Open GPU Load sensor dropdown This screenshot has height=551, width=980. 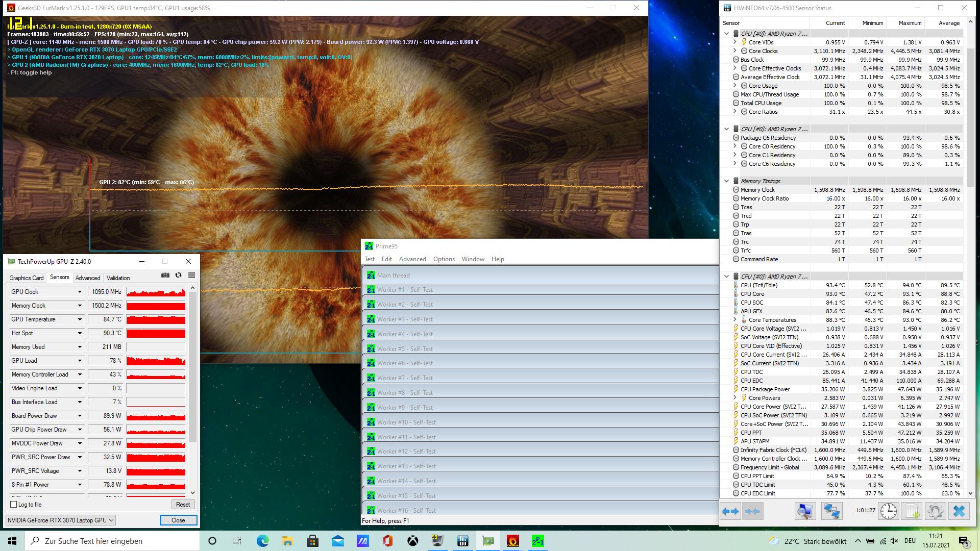pos(80,361)
